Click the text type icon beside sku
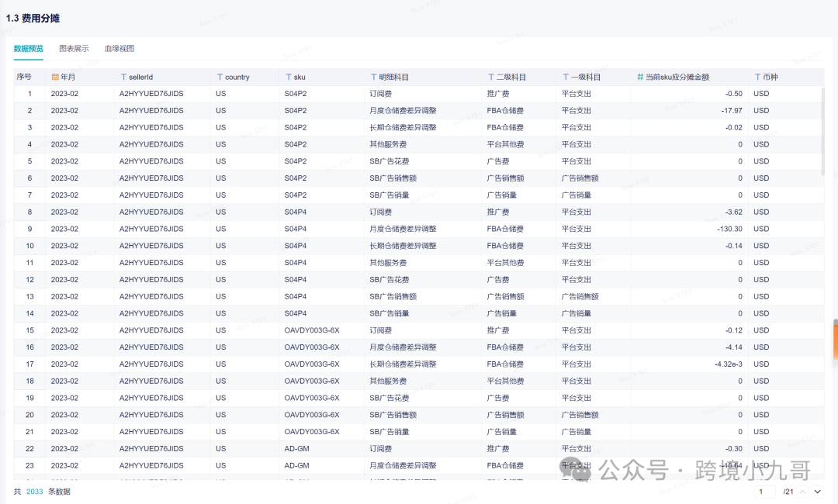This screenshot has width=838, height=504. pyautogui.click(x=289, y=78)
